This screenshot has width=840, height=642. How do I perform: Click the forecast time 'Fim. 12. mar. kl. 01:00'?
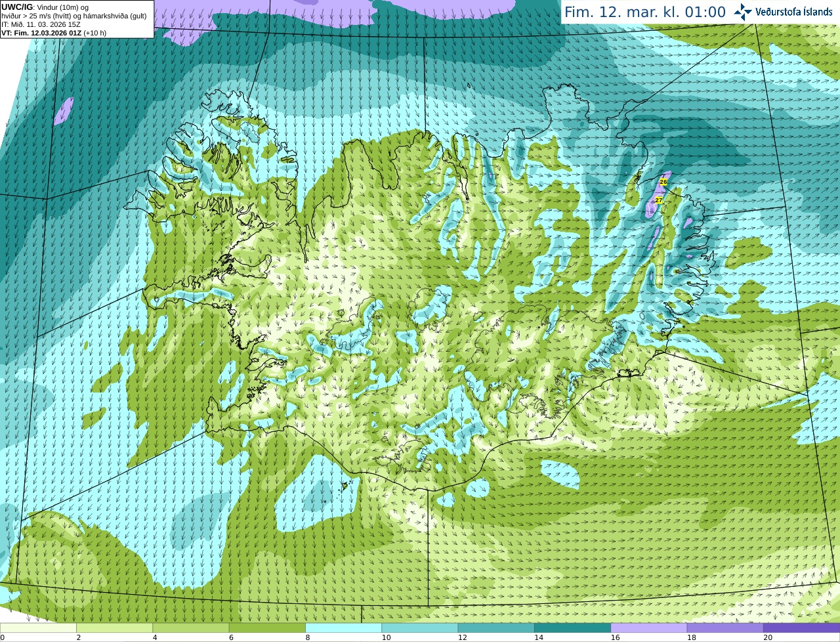point(645,12)
